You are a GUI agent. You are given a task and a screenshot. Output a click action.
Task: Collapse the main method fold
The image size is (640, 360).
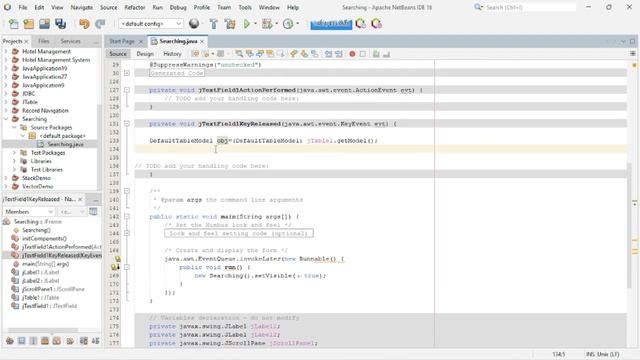(x=127, y=216)
